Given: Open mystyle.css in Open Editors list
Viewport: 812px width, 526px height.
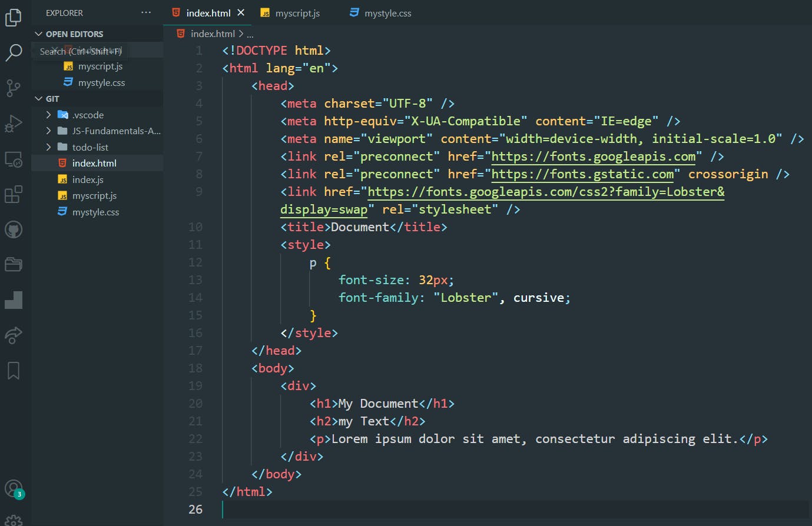Looking at the screenshot, I should (x=101, y=82).
